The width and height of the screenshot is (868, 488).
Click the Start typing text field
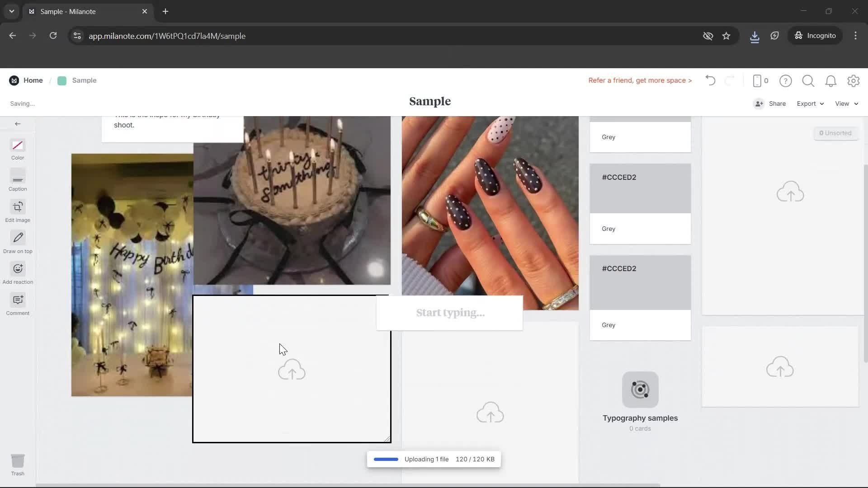click(x=449, y=313)
